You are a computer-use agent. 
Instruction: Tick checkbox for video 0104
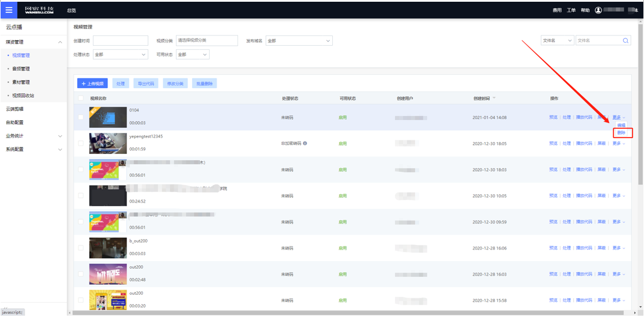[81, 117]
